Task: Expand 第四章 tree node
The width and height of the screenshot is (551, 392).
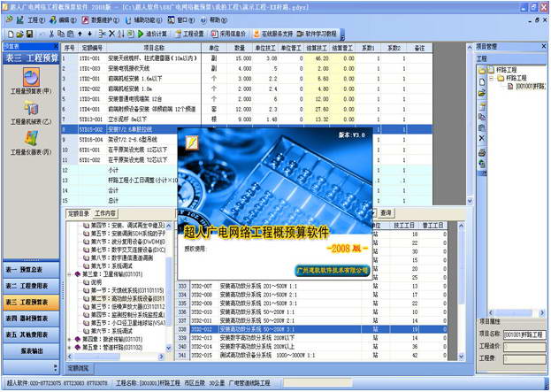Action: 70,340
